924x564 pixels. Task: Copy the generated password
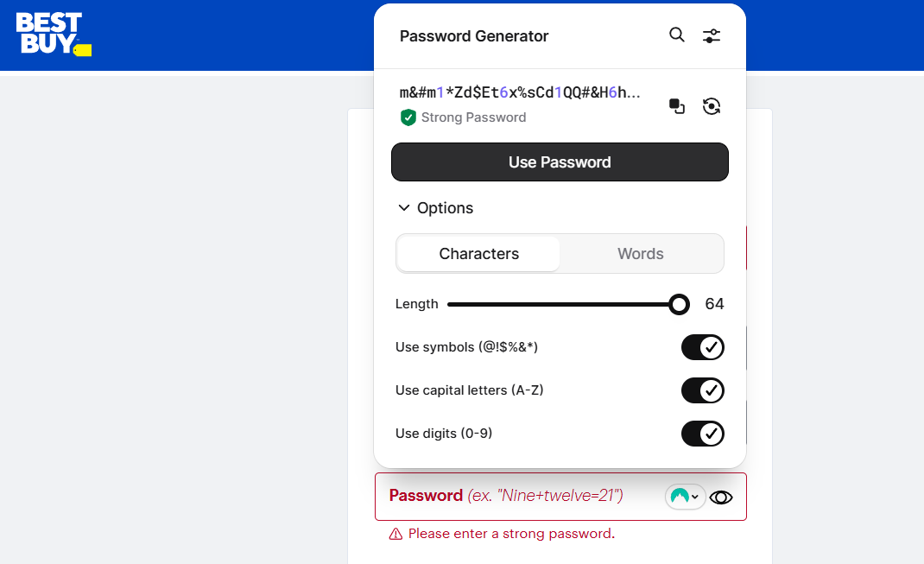pyautogui.click(x=676, y=105)
